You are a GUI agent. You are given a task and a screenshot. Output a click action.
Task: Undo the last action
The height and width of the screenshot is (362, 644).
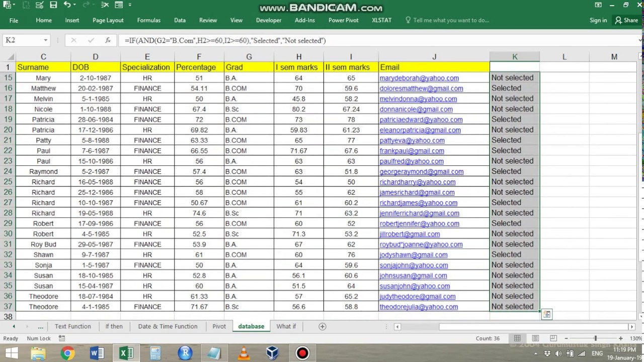click(x=67, y=5)
